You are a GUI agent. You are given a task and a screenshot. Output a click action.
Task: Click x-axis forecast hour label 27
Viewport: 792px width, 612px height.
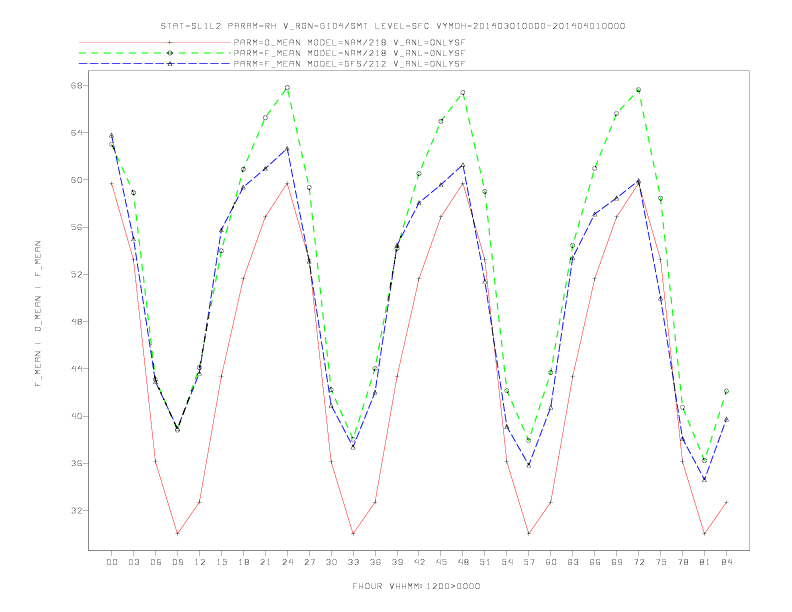coord(309,562)
